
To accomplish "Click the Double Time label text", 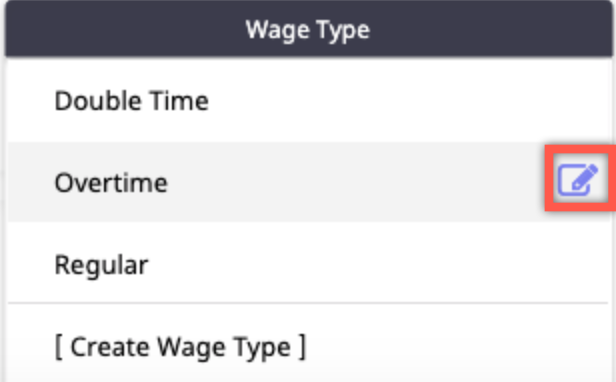I will [x=132, y=101].
